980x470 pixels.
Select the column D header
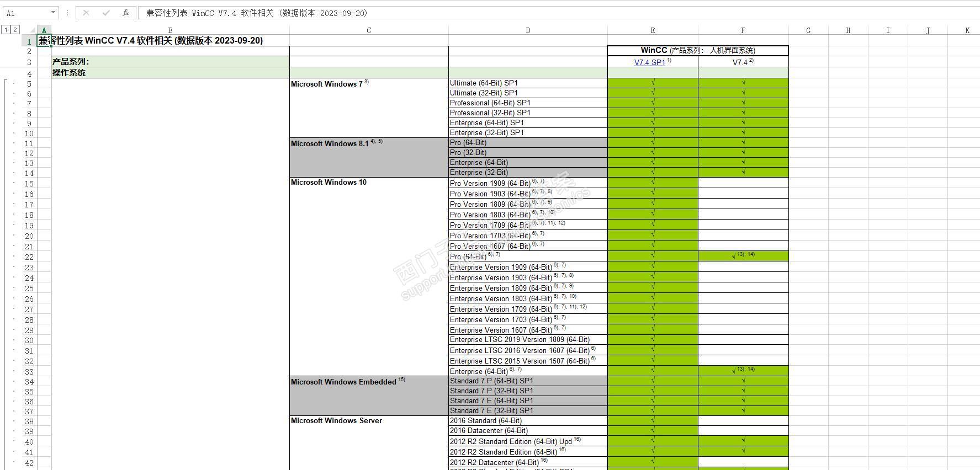click(x=528, y=30)
